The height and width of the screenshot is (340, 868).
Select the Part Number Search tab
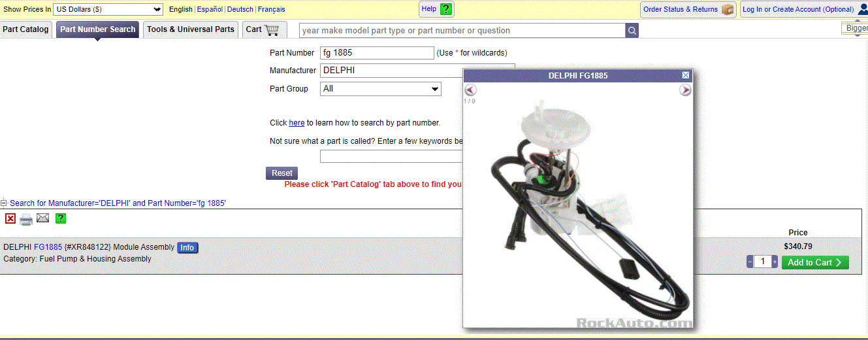[x=97, y=29]
